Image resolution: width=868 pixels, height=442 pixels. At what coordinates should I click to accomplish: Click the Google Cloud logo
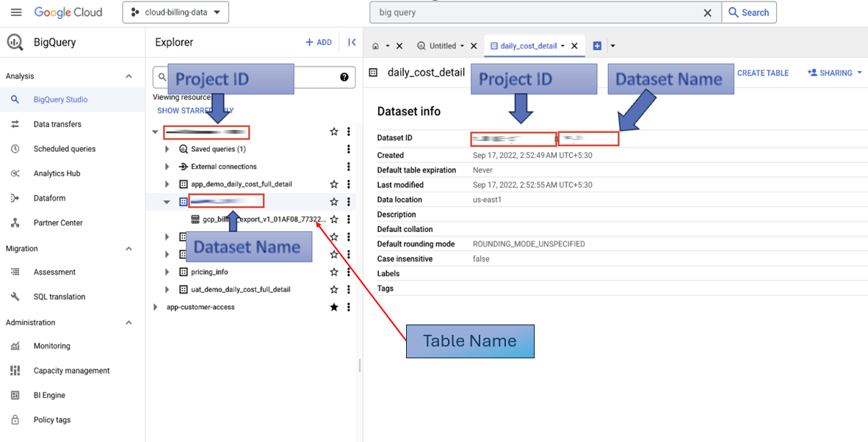[68, 12]
